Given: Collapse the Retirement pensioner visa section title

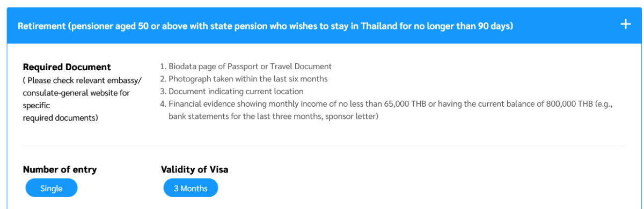Looking at the screenshot, I should (266, 26).
